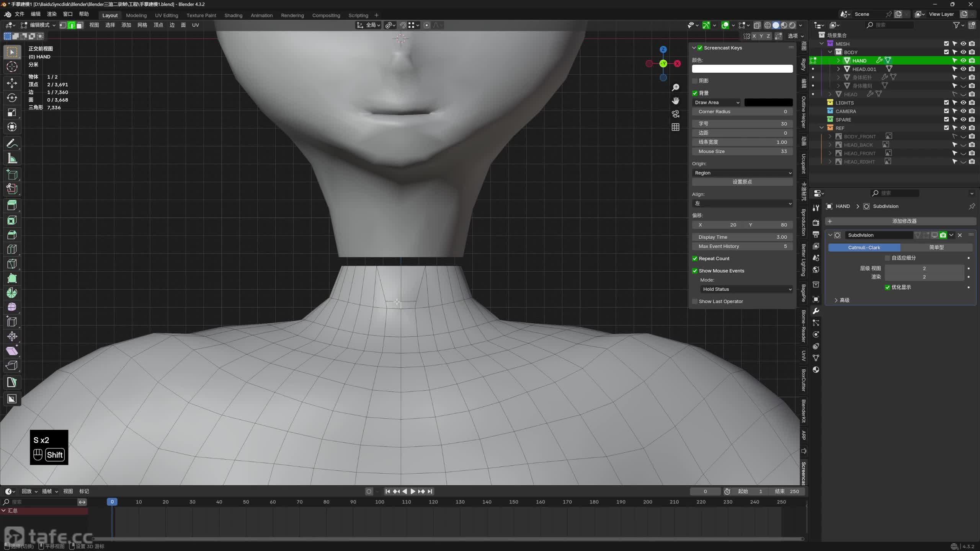Image resolution: width=980 pixels, height=551 pixels.
Task: Adjust the Mouse Size slider
Action: [742, 152]
